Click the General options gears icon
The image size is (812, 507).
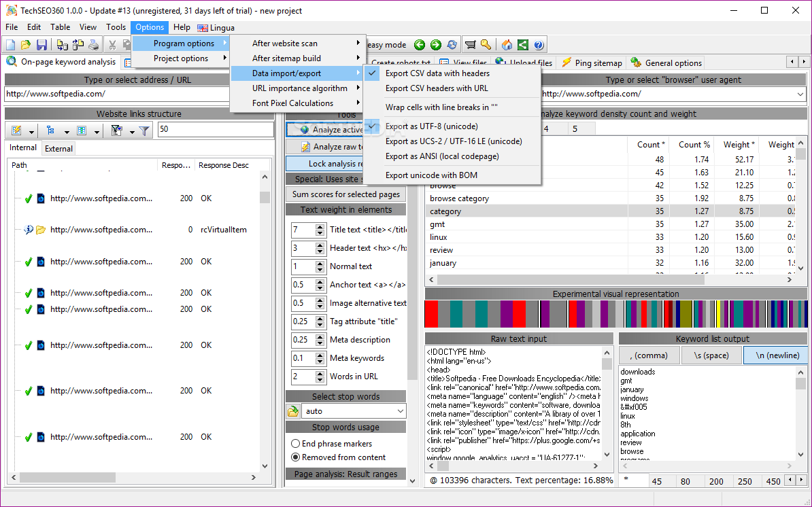pos(636,63)
